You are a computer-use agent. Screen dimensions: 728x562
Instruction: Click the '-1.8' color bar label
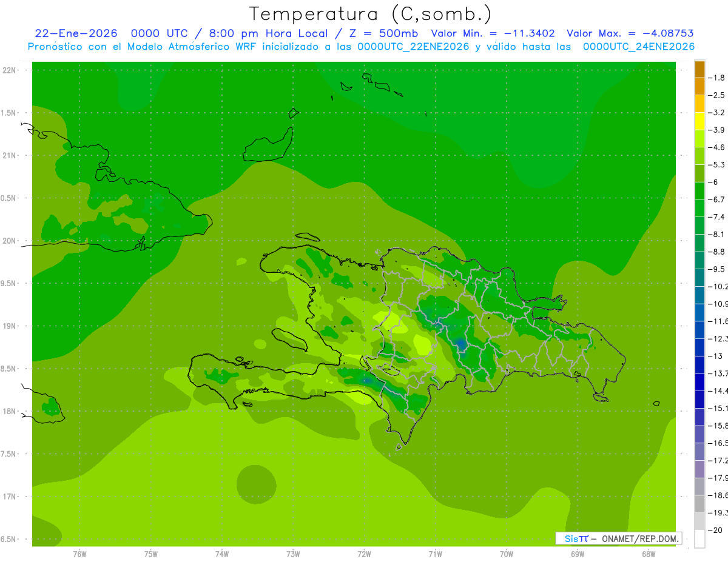pyautogui.click(x=716, y=78)
